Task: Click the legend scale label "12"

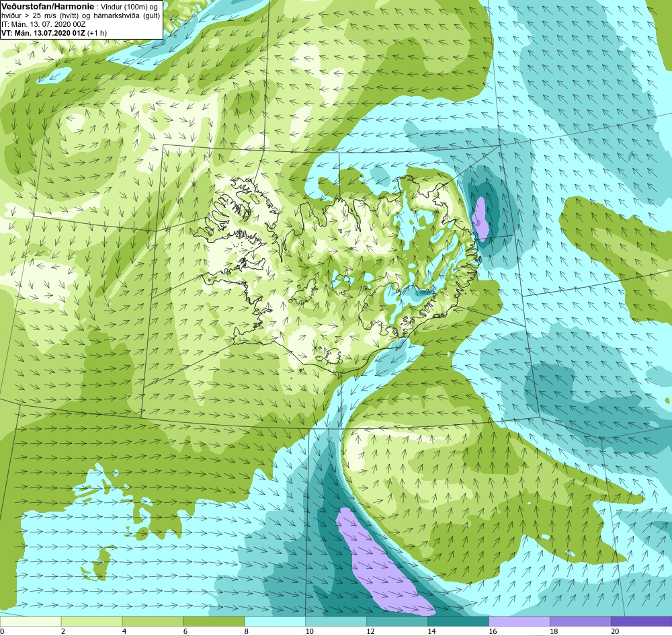Action: pyautogui.click(x=371, y=631)
